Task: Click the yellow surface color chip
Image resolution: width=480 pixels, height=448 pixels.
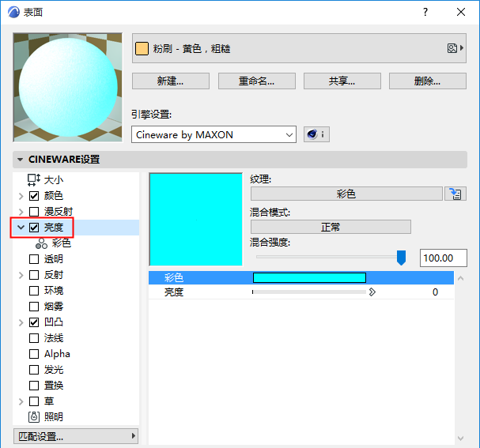Action: pos(142,48)
